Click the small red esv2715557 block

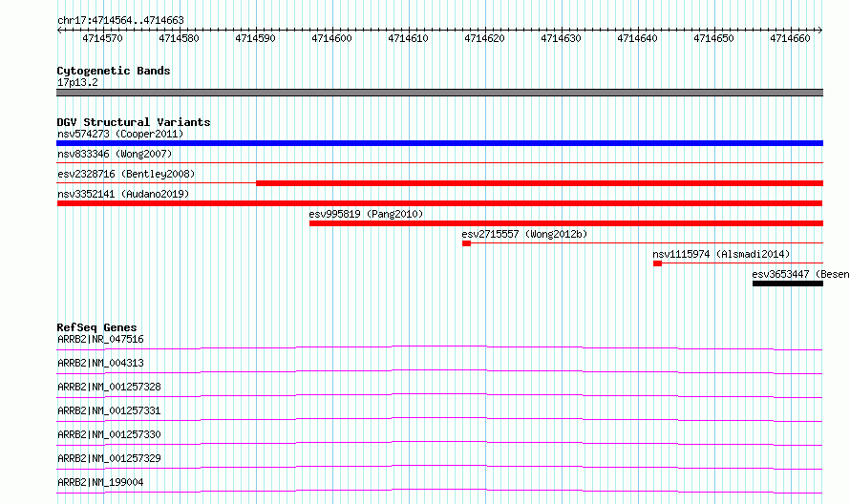point(466,243)
